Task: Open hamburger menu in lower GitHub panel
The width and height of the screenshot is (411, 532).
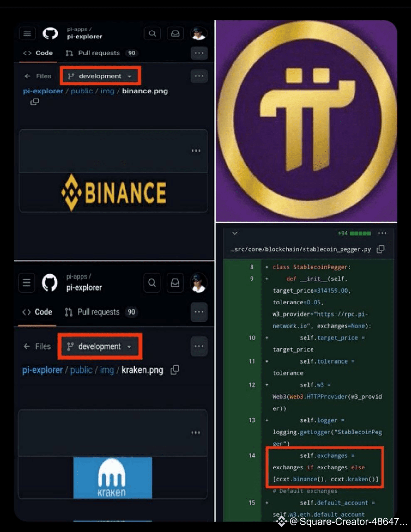Action: (x=27, y=283)
